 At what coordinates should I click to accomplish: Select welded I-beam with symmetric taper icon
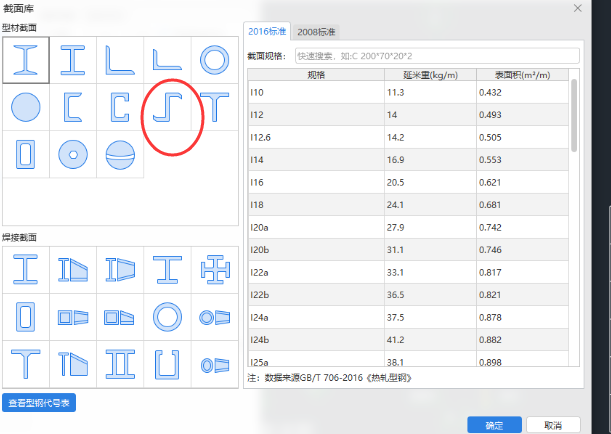120,270
